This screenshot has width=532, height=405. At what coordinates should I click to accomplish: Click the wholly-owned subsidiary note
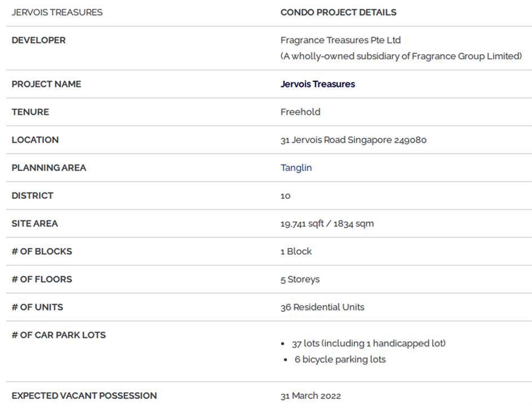coord(401,56)
